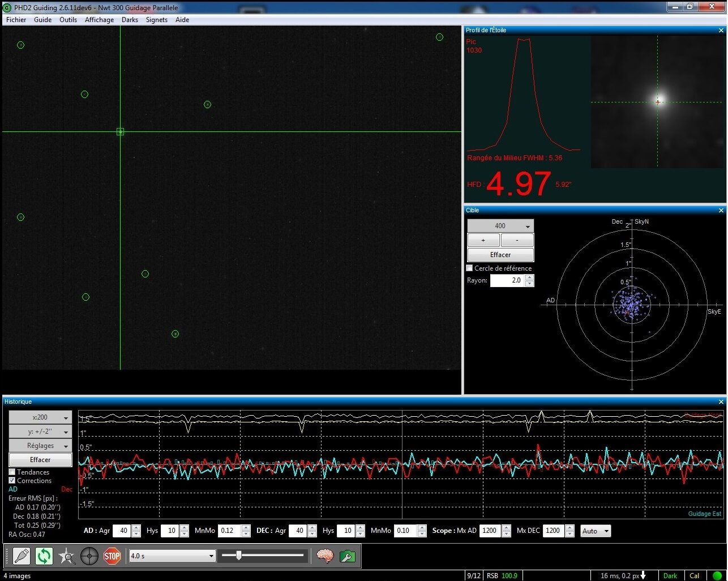
Task: Enable the Tendances checkbox
Action: (12, 472)
